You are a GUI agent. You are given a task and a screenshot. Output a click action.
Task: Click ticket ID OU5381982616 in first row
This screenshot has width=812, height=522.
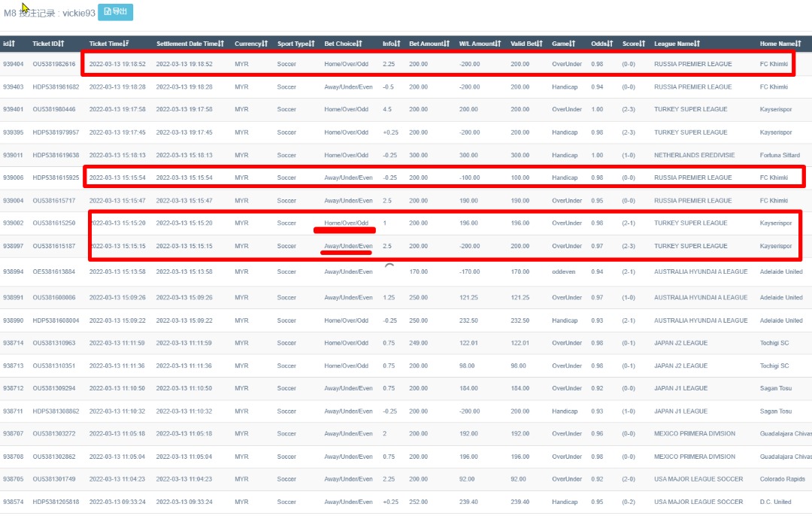54,64
